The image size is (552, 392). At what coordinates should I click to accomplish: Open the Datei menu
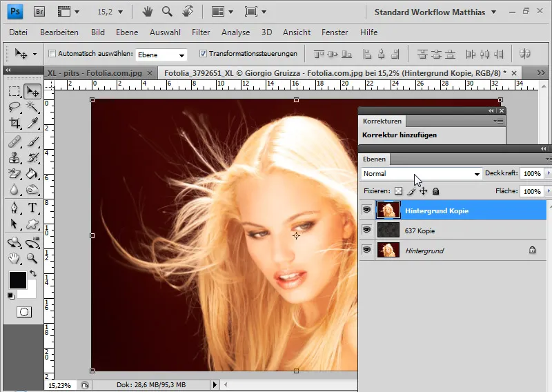point(19,32)
